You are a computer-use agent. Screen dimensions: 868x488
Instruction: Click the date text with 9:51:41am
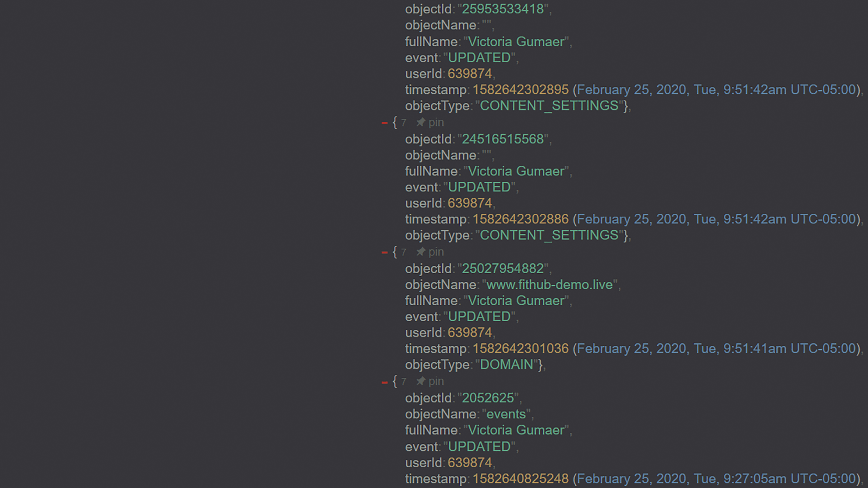click(716, 349)
